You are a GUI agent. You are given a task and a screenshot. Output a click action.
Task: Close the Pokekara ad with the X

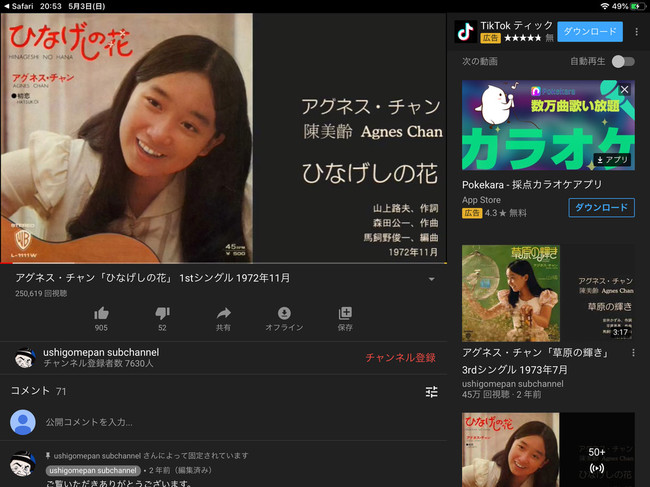pyautogui.click(x=624, y=90)
